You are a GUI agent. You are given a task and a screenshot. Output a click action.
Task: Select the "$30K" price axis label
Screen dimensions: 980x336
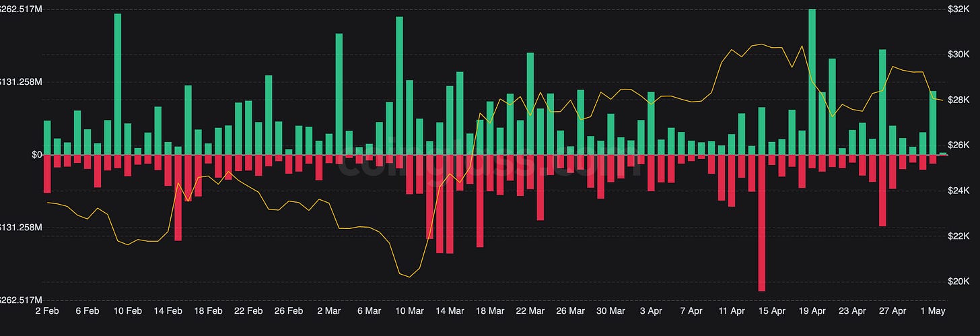(x=959, y=55)
